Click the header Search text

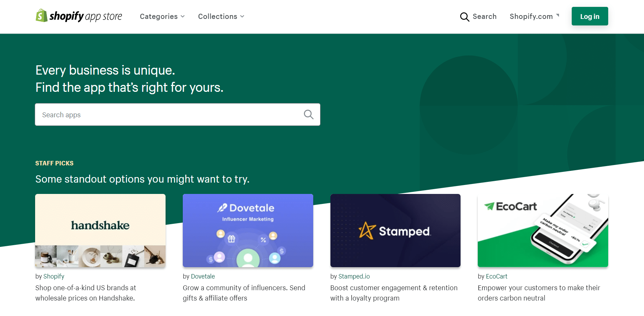[x=485, y=17]
